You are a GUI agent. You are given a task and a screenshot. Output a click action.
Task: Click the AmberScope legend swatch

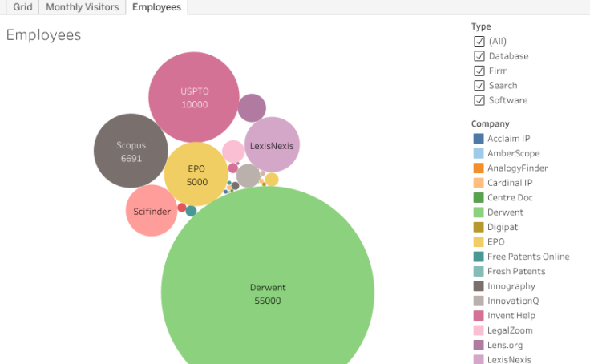479,153
